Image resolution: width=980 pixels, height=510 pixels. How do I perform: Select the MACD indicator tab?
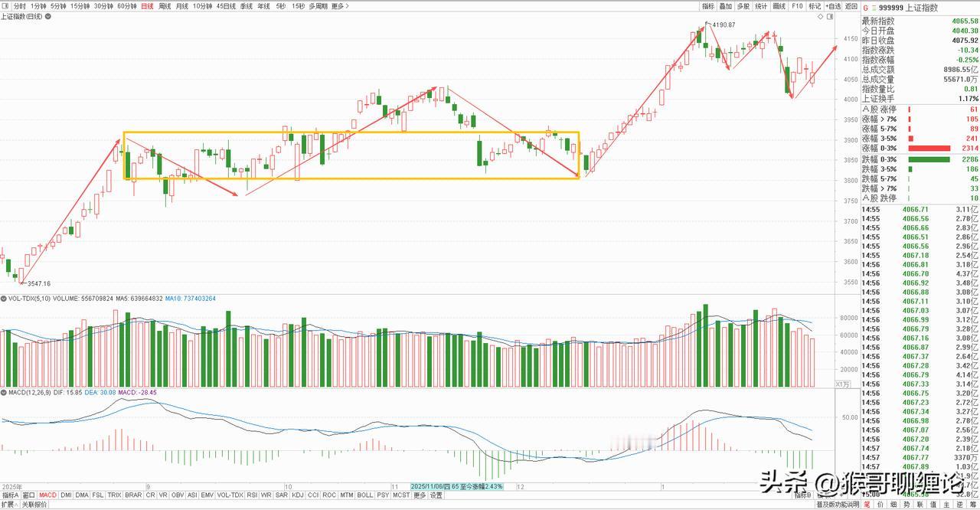[x=47, y=495]
